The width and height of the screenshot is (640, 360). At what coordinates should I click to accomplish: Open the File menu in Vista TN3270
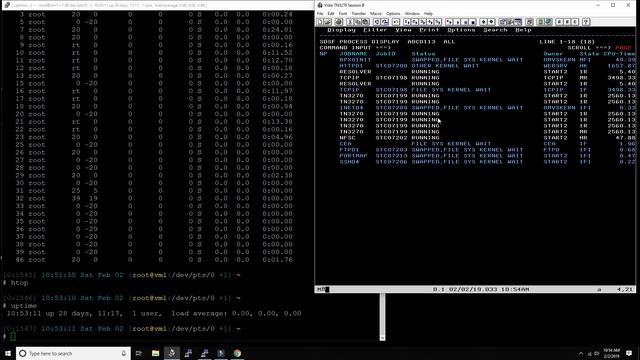click(320, 13)
